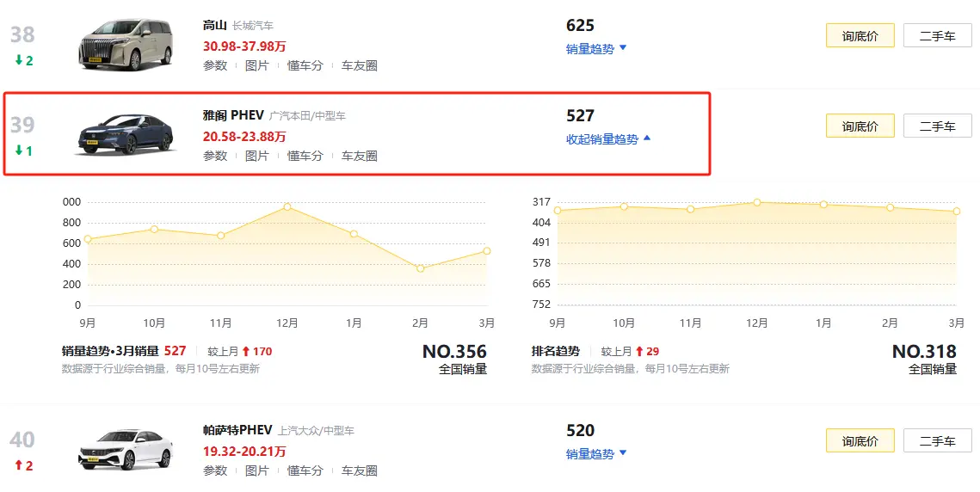The width and height of the screenshot is (980, 492).
Task: Select the 2月 low point on sales chart
Action: 421,268
